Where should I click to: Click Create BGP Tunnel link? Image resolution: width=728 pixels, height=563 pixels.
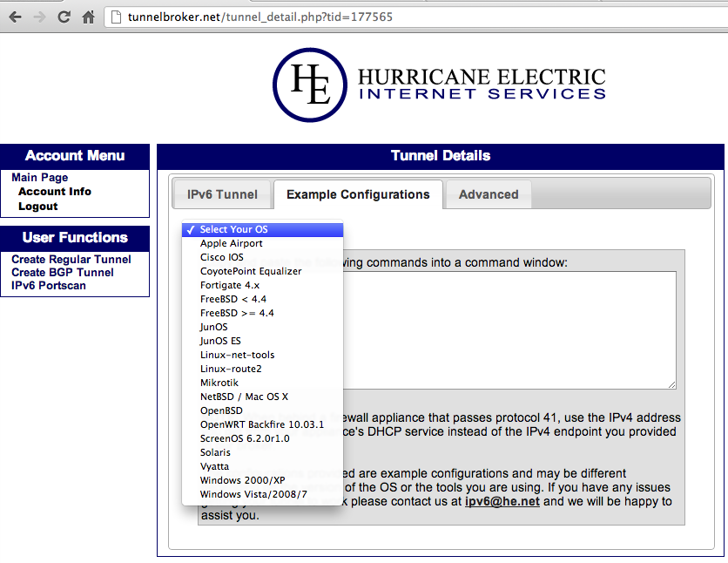(62, 272)
